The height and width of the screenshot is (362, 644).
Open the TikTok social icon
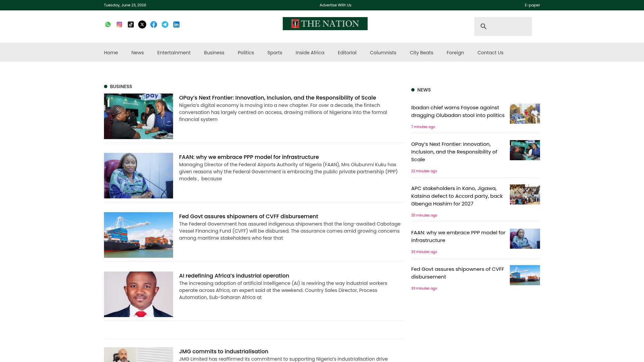click(131, 24)
